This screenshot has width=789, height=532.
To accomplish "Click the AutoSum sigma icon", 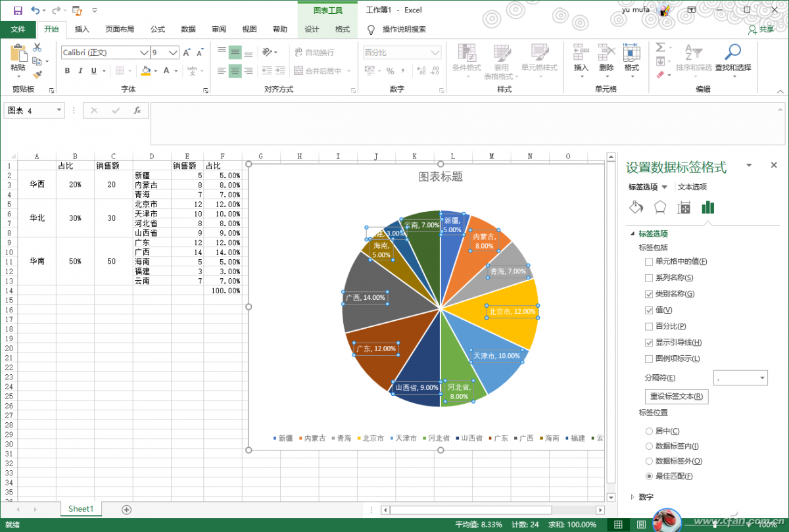I will point(660,47).
